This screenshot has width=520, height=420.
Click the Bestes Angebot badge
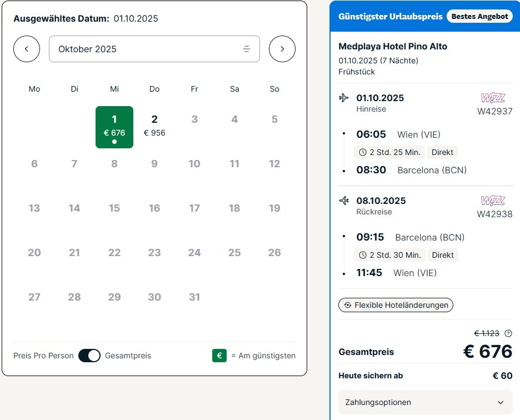click(479, 16)
